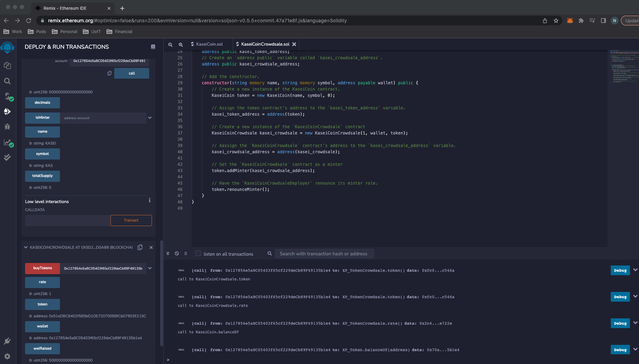
Task: Open the File Explorer panel
Action: pyautogui.click(x=7, y=65)
